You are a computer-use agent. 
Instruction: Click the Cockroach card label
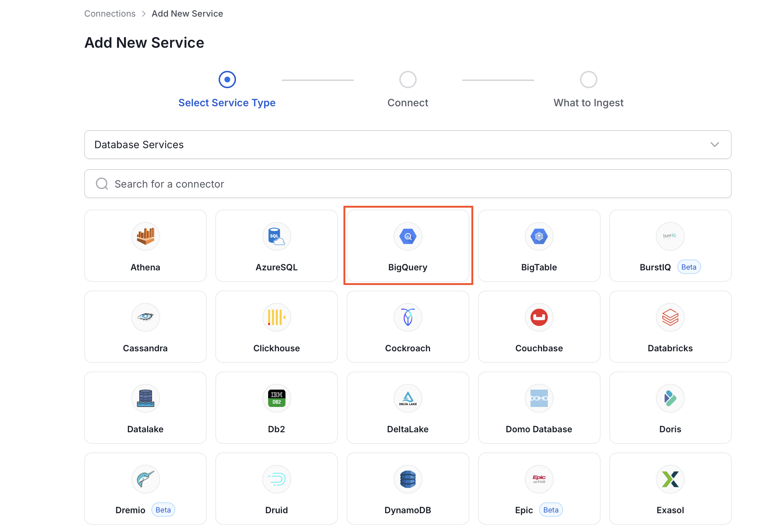408,348
